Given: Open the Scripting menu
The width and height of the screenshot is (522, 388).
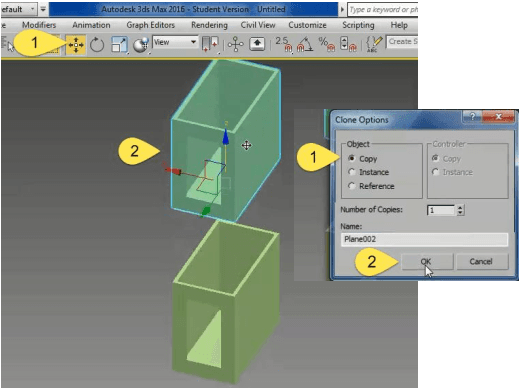Looking at the screenshot, I should (358, 25).
